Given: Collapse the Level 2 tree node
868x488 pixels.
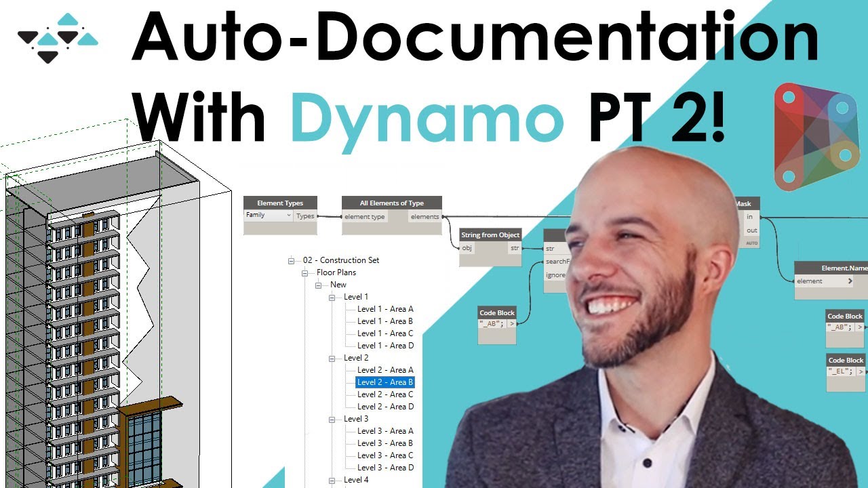Looking at the screenshot, I should coord(333,358).
